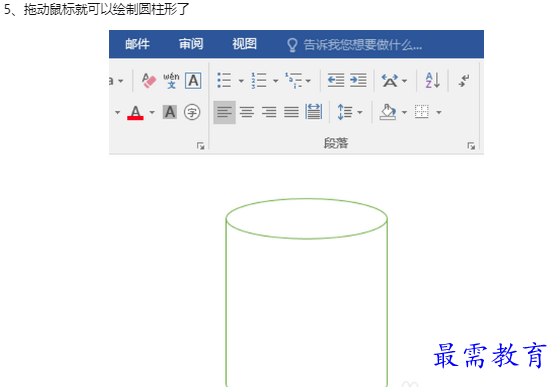Apply numbered list formatting
Screen dimensions: 555x387
click(x=259, y=80)
